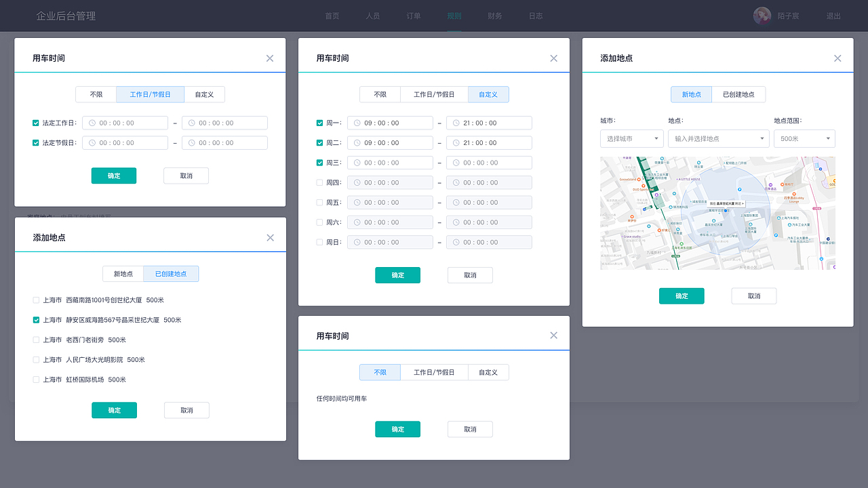Uncheck the 周一 checkbox
This screenshot has width=868, height=488.
(x=319, y=123)
